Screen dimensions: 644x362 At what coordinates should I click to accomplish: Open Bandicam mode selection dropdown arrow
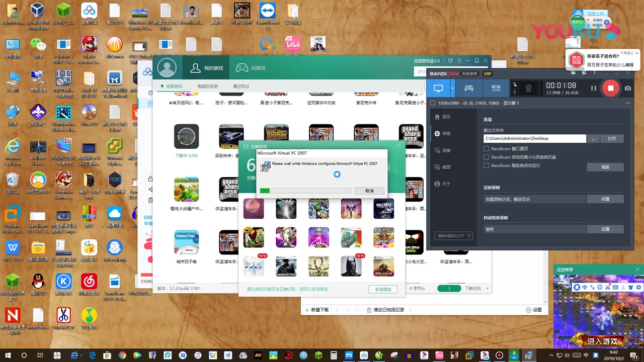point(452,88)
